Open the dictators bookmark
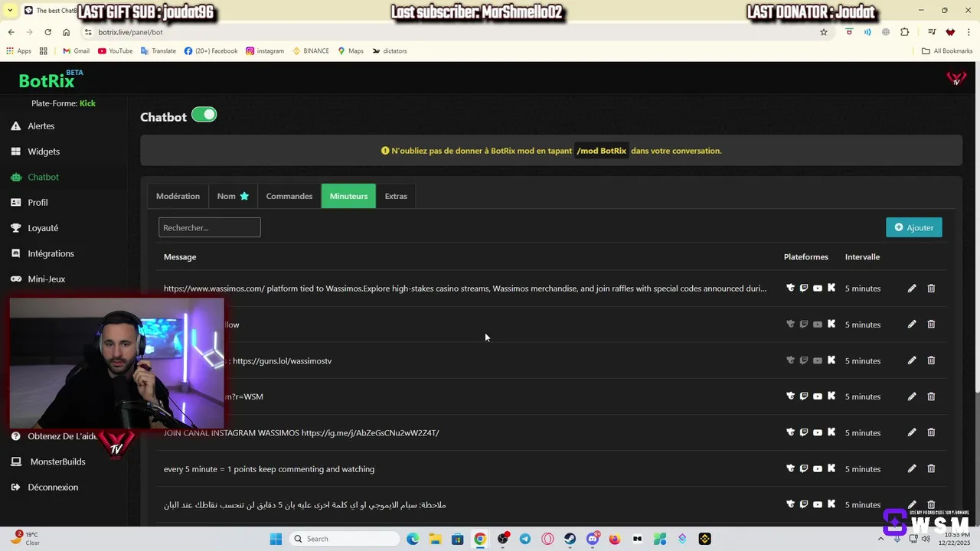 (x=390, y=51)
